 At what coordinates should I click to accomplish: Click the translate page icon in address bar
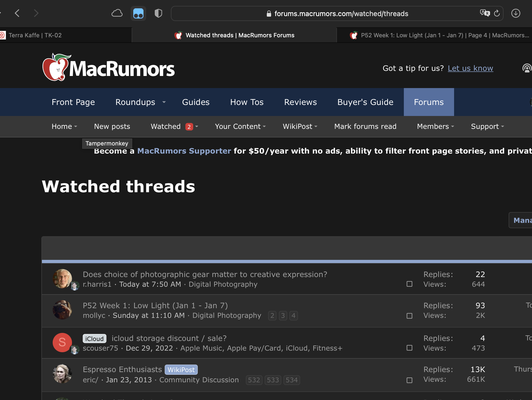click(x=485, y=13)
